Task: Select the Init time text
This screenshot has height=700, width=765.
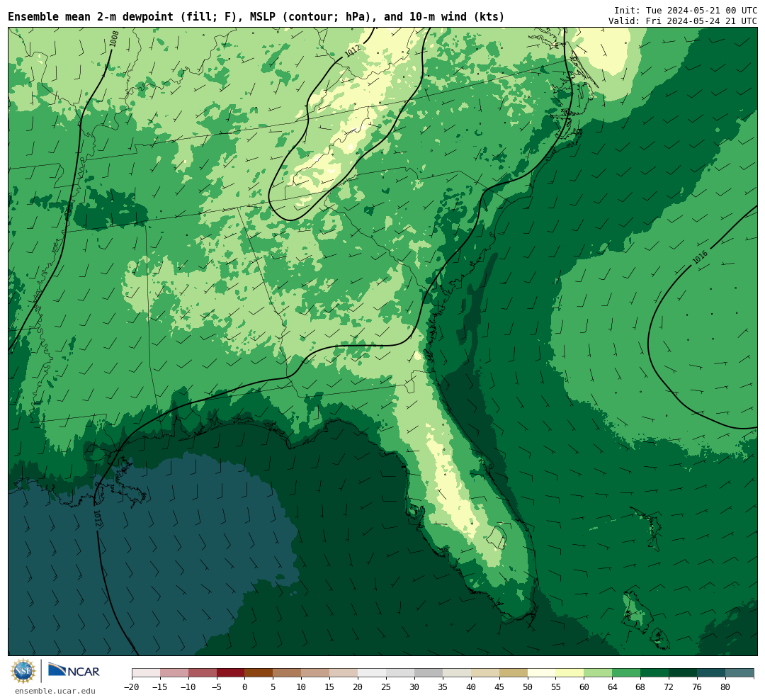Action: (686, 10)
